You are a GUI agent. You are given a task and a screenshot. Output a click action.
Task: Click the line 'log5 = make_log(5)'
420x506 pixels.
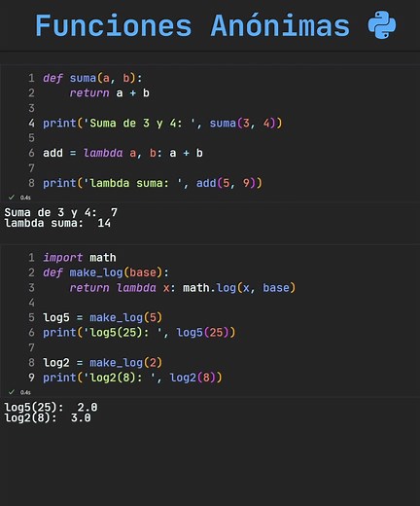click(102, 317)
